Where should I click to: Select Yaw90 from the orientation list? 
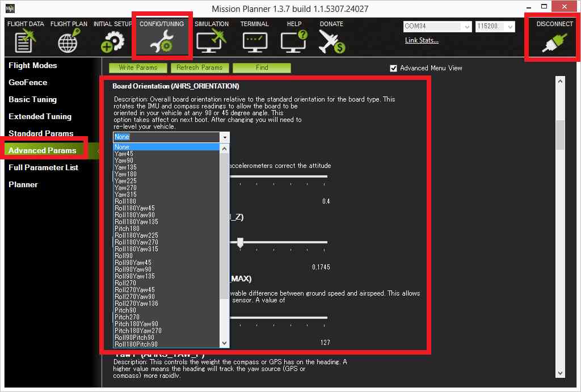click(125, 161)
